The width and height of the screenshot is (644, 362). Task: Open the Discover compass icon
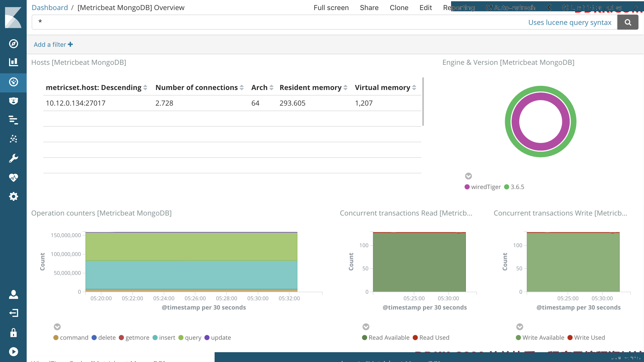[13, 44]
